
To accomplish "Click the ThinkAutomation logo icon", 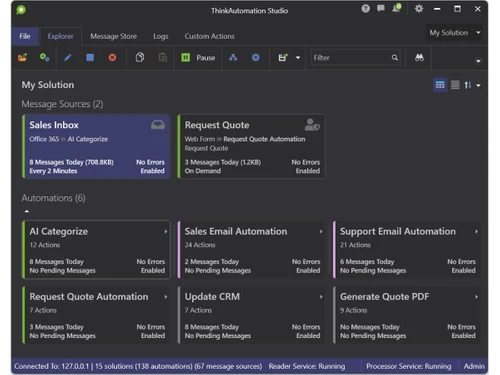I will (x=21, y=10).
